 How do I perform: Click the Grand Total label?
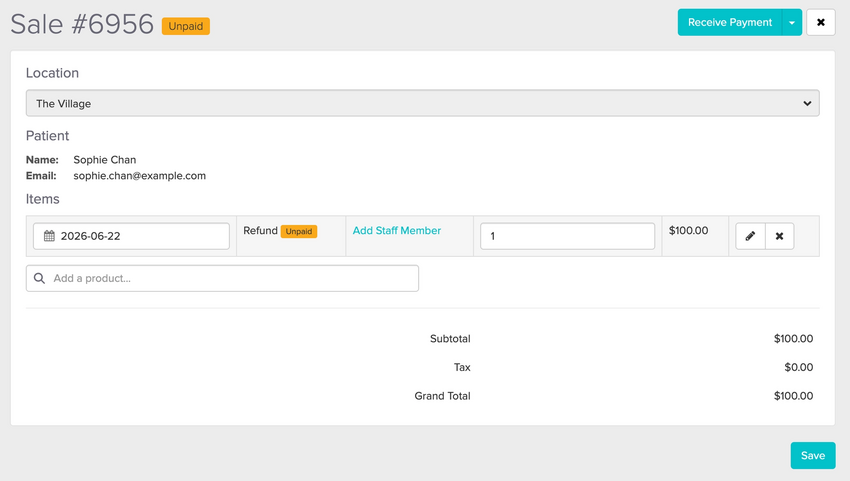[442, 396]
